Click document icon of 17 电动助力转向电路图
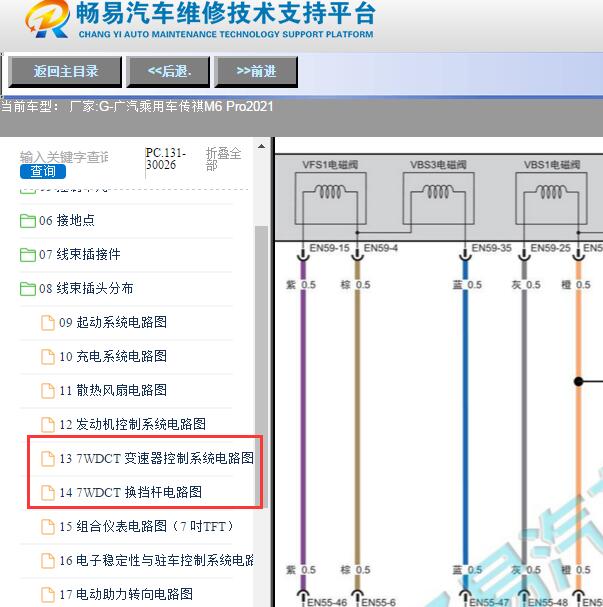The image size is (603, 607). 48,595
